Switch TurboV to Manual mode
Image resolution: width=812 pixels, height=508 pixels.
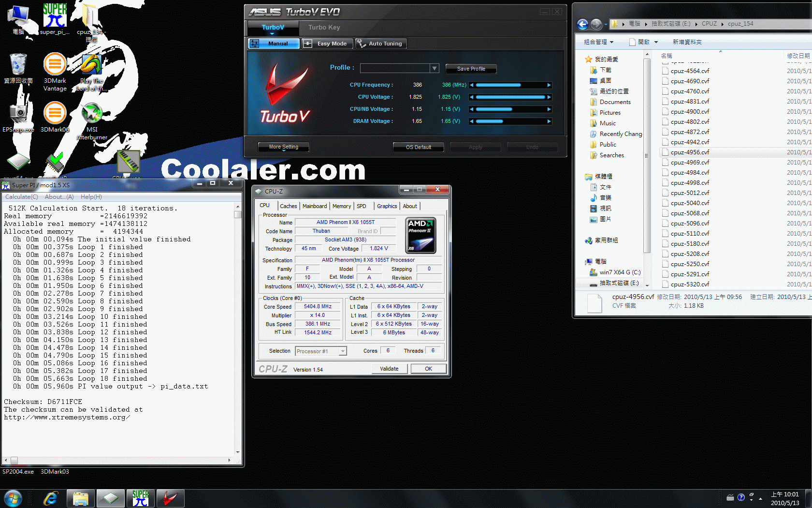[x=273, y=44]
